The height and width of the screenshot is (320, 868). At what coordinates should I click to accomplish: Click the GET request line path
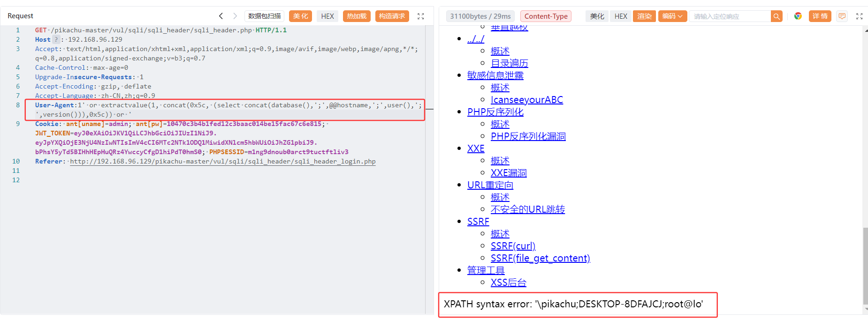coord(152,30)
